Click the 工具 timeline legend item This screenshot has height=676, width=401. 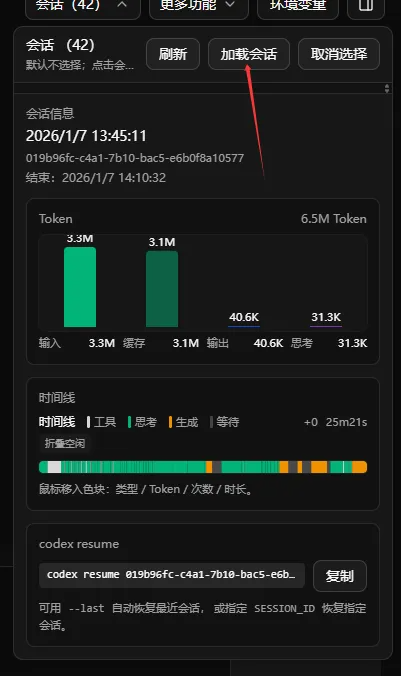101,422
